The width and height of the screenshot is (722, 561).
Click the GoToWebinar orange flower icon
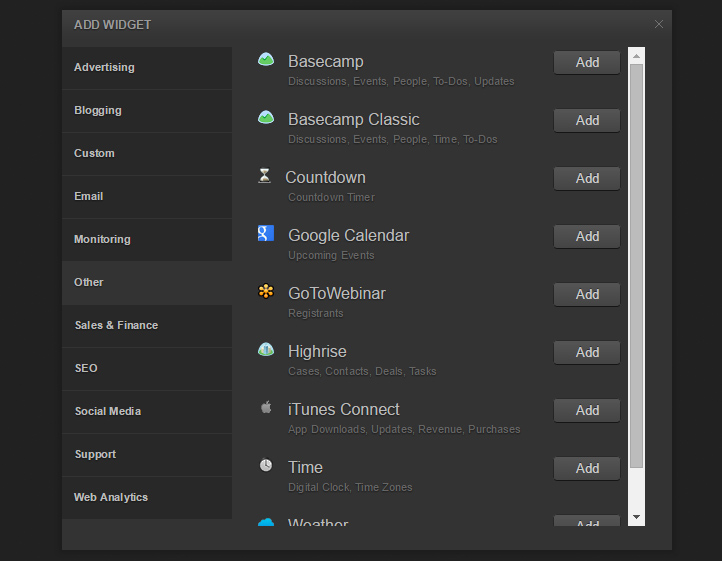(x=266, y=291)
